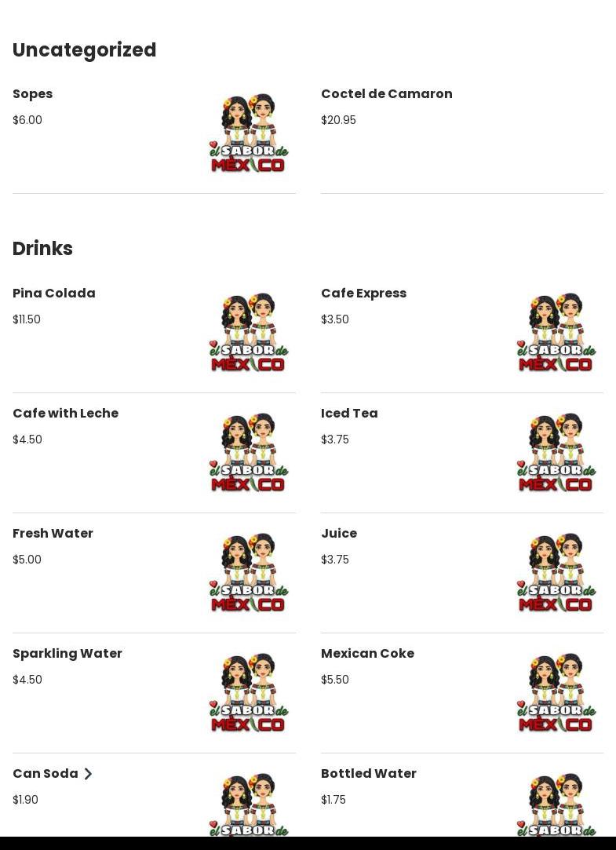The width and height of the screenshot is (616, 850).
Task: Open the Juice drink item
Action: pyautogui.click(x=339, y=534)
